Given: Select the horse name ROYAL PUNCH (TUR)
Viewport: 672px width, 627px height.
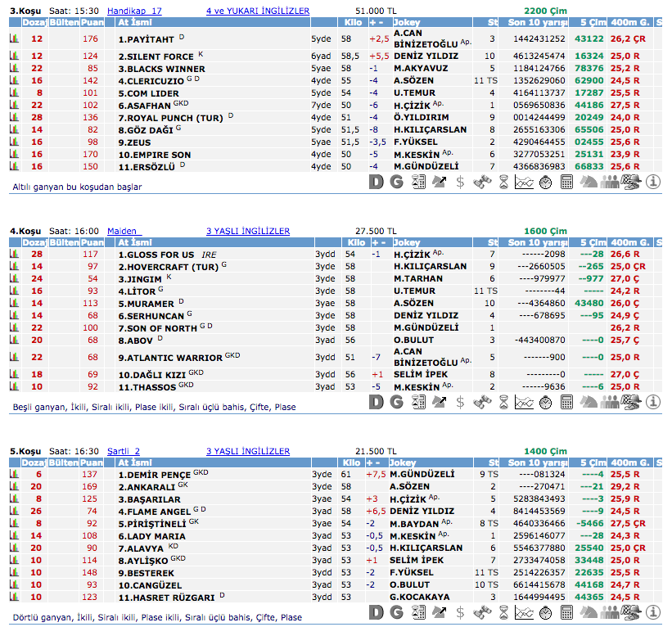Looking at the screenshot, I should [170, 117].
